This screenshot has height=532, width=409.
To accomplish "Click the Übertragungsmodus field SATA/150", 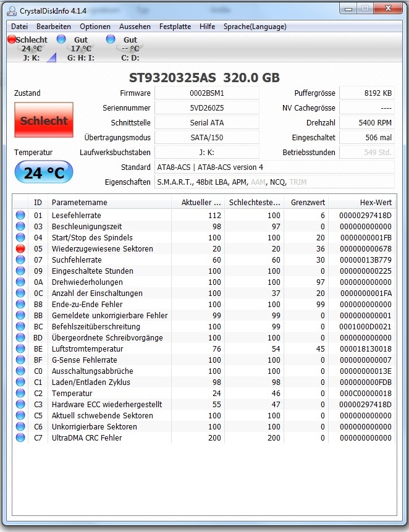I will (207, 137).
